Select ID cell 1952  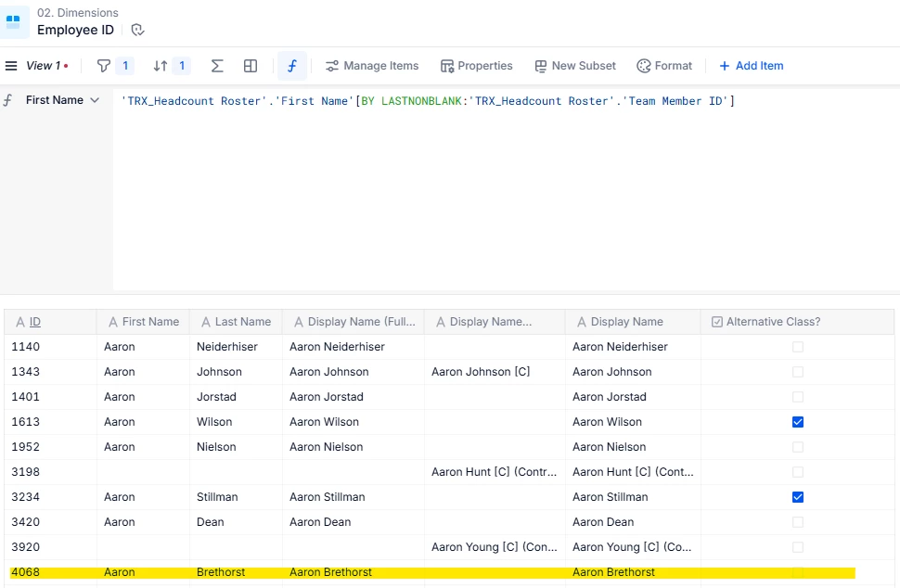coord(50,447)
